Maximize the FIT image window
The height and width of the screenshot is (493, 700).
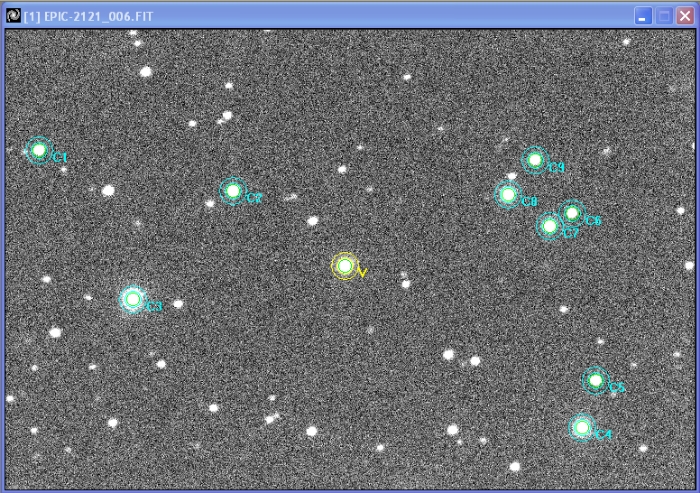[x=663, y=16]
